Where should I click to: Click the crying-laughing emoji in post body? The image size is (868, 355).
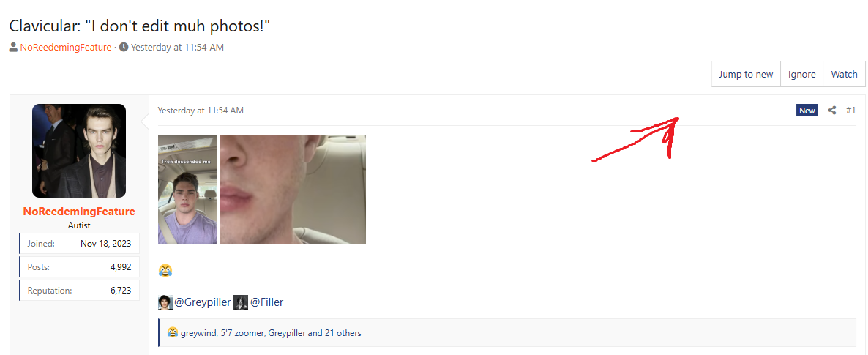click(x=165, y=270)
